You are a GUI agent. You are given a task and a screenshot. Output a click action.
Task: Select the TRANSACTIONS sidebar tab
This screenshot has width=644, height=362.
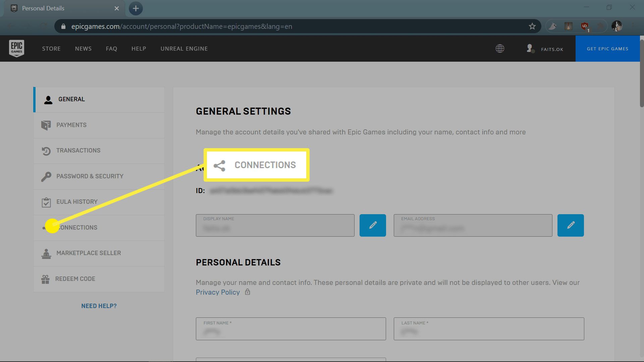(x=99, y=151)
